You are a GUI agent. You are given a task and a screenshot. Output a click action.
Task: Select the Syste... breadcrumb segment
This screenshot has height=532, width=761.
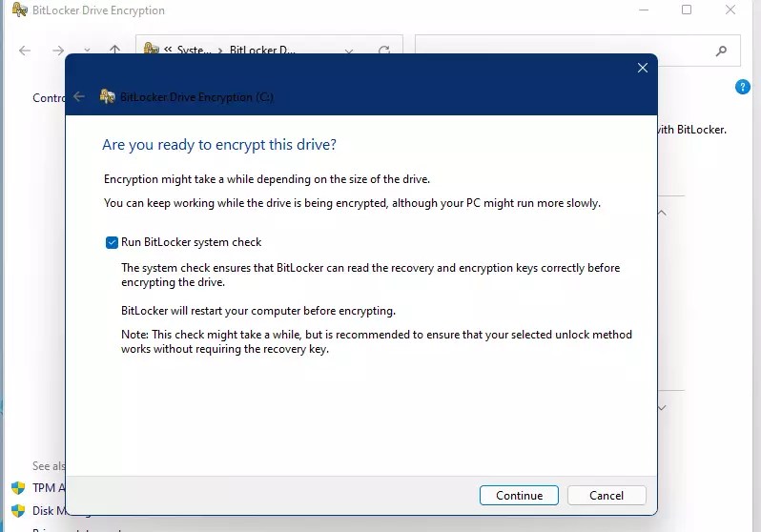[194, 50]
